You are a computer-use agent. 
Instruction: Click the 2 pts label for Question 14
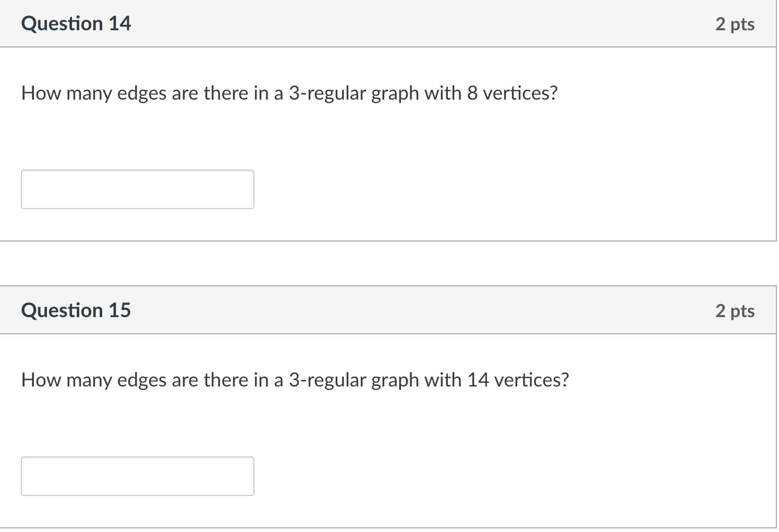pos(735,23)
